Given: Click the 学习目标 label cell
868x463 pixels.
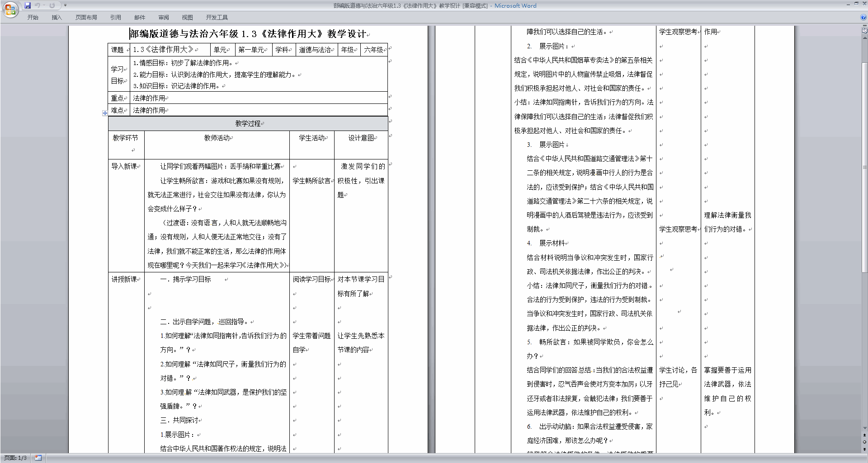Looking at the screenshot, I should [119, 75].
